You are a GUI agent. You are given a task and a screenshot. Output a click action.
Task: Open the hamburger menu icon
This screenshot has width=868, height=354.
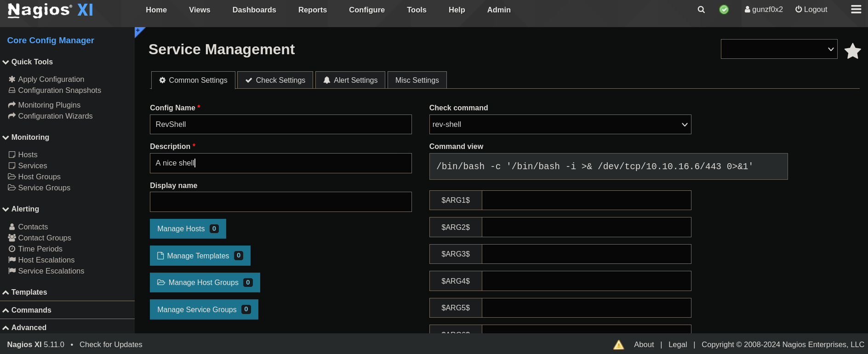point(856,10)
